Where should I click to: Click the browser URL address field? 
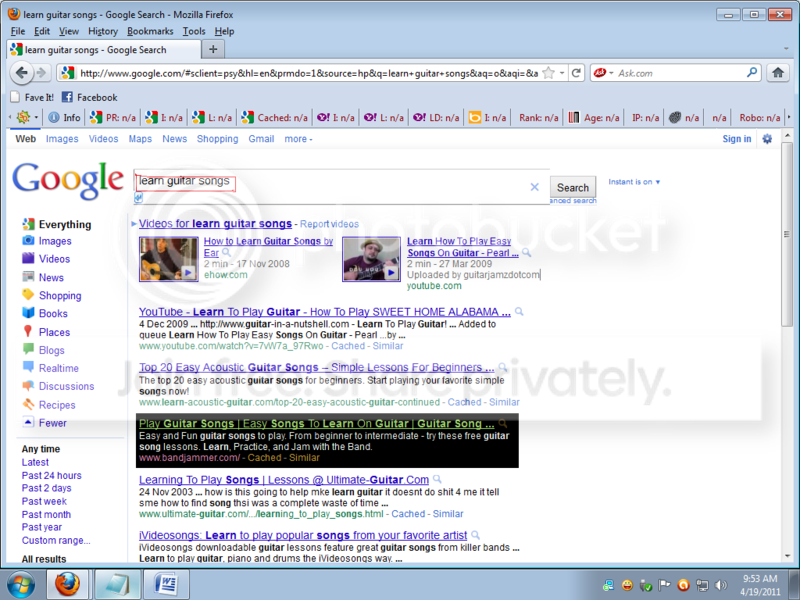click(x=309, y=73)
